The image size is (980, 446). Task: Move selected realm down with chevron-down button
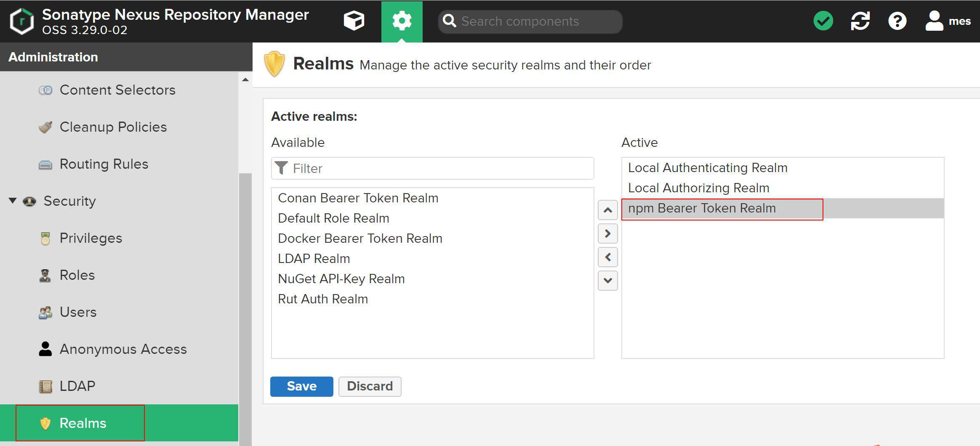pos(607,281)
